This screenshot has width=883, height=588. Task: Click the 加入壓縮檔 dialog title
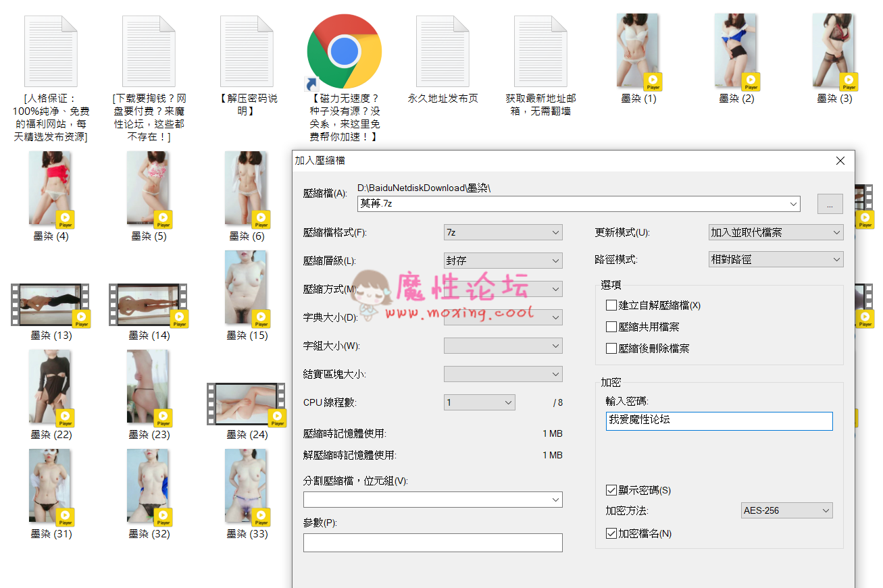320,161
